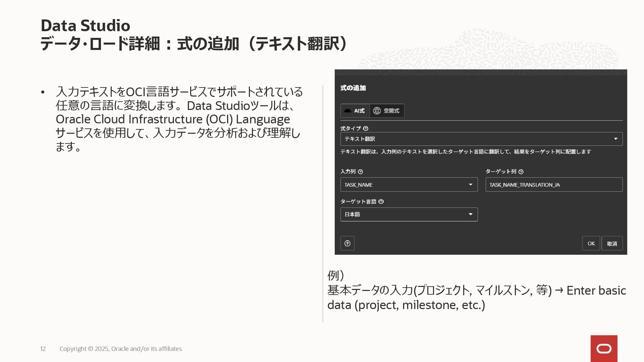
Task: Click the Oracle copyright footer text
Action: 120,349
